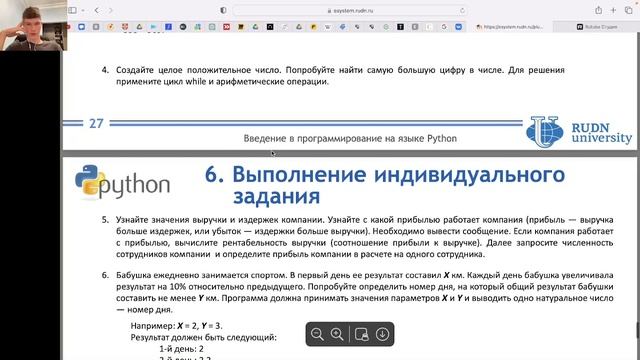Click the esystem.rudn.ru address bar
This screenshot has width=640, height=360.
click(350, 11)
